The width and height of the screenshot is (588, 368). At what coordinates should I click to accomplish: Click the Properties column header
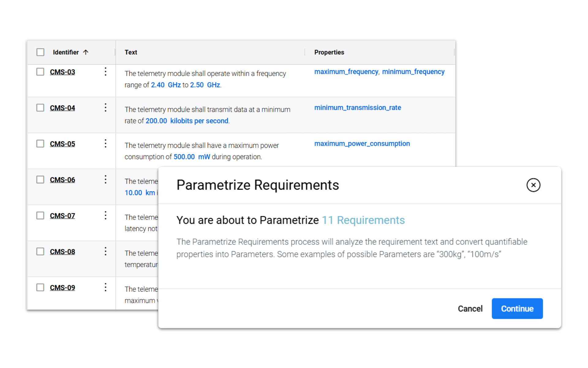coord(329,52)
